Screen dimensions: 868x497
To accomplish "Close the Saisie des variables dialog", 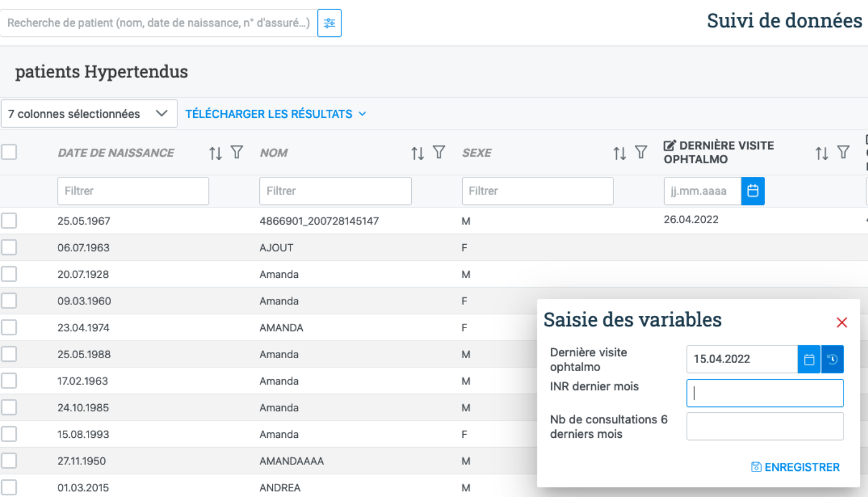I will pyautogui.click(x=842, y=322).
